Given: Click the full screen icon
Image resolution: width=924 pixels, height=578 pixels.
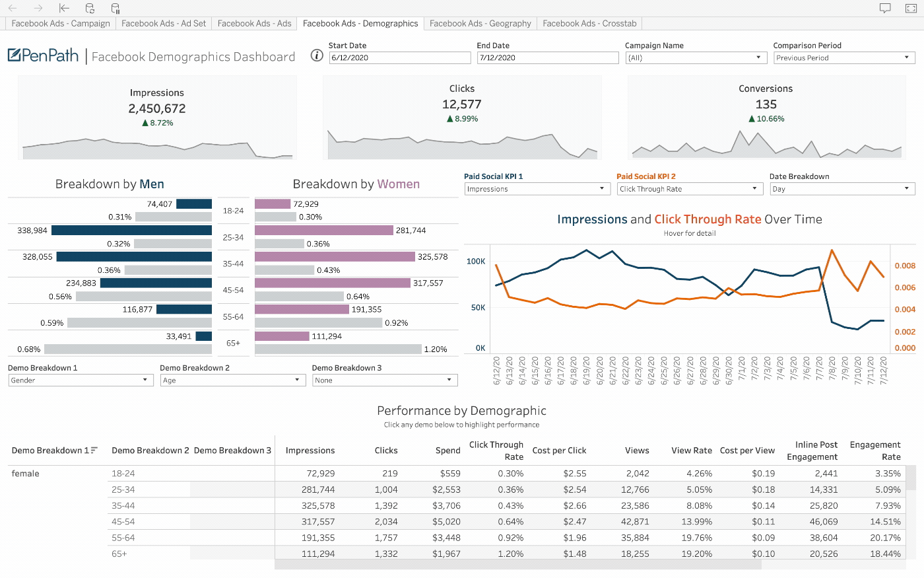Looking at the screenshot, I should 911,8.
